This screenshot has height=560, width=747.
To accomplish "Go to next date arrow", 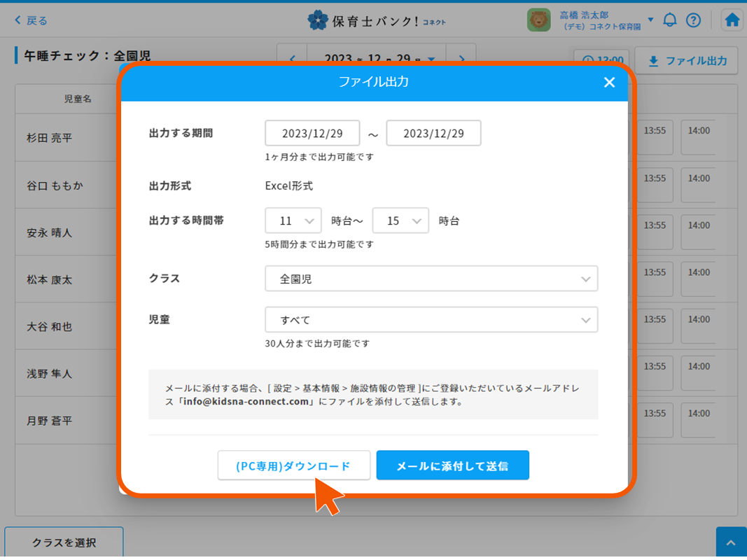I will click(461, 59).
